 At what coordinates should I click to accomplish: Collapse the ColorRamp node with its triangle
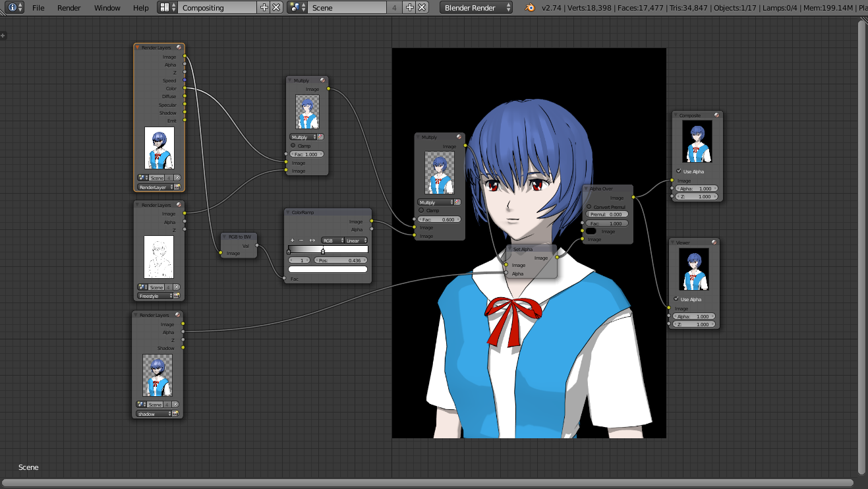289,213
